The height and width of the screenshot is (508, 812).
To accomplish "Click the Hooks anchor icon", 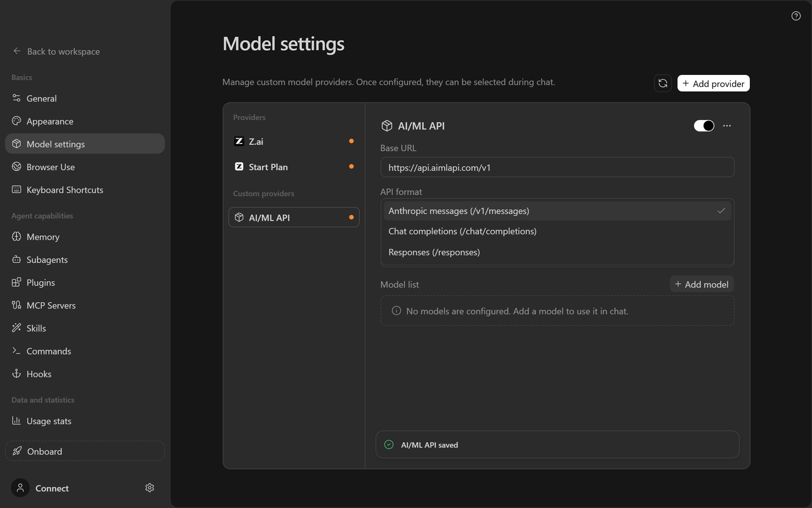I will coord(16,374).
